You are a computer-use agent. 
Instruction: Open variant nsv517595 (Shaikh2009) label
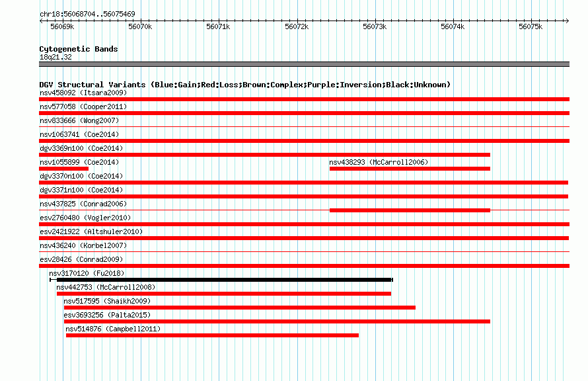(107, 301)
